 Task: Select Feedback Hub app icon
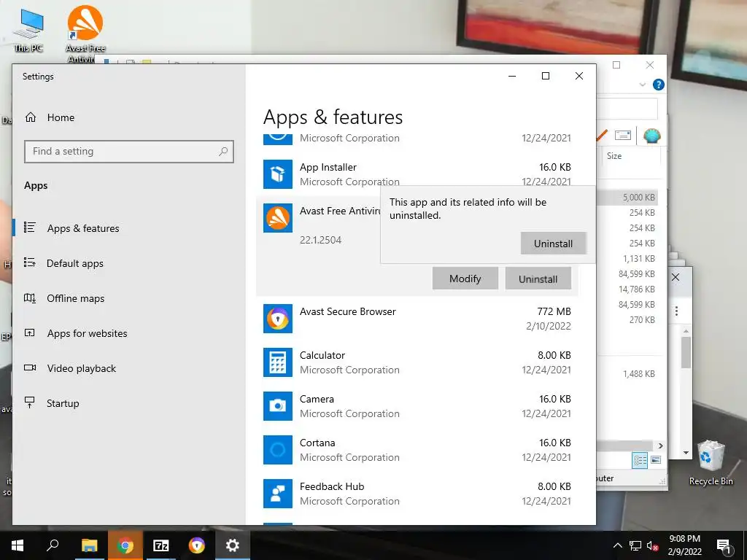coord(278,494)
